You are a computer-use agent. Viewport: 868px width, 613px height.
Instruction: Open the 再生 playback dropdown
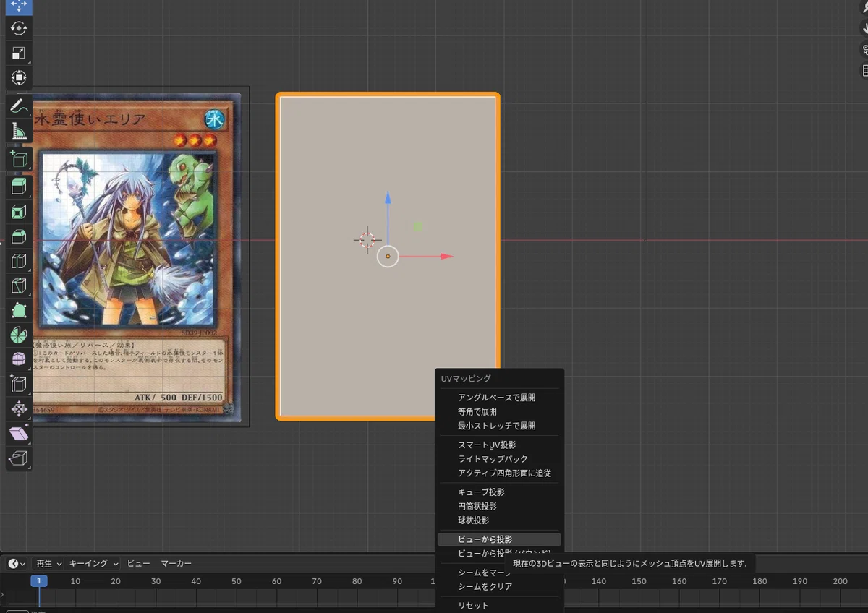tap(48, 563)
